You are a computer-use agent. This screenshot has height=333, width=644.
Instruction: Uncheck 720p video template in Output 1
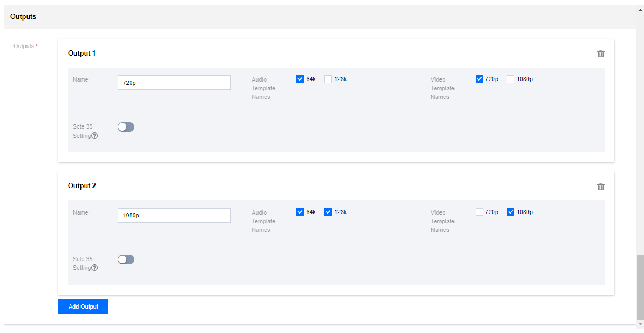point(479,79)
